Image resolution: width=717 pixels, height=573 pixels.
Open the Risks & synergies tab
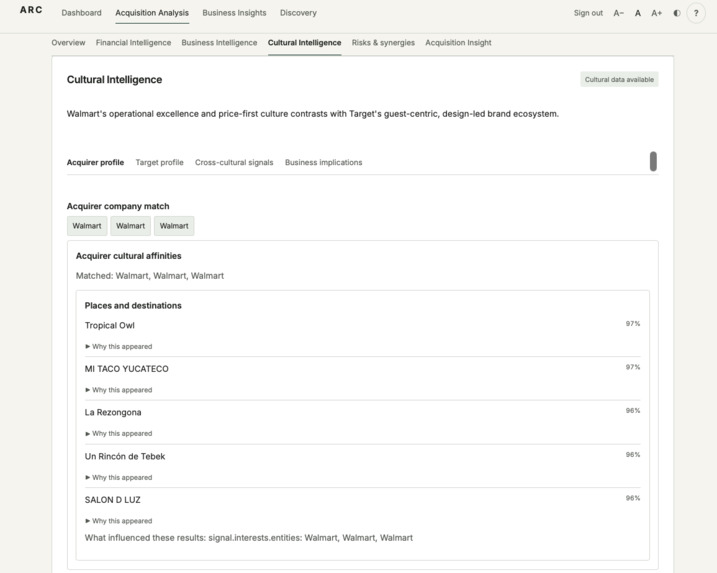tap(383, 43)
